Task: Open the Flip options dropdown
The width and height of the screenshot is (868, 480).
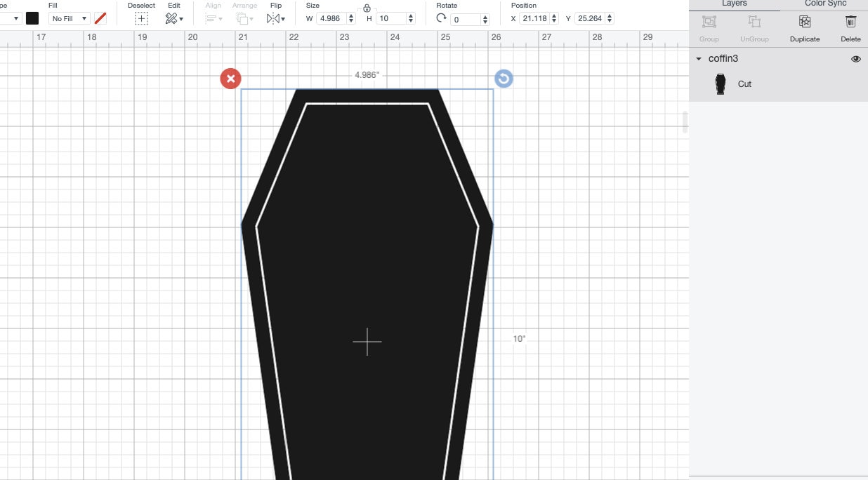Action: (276, 19)
